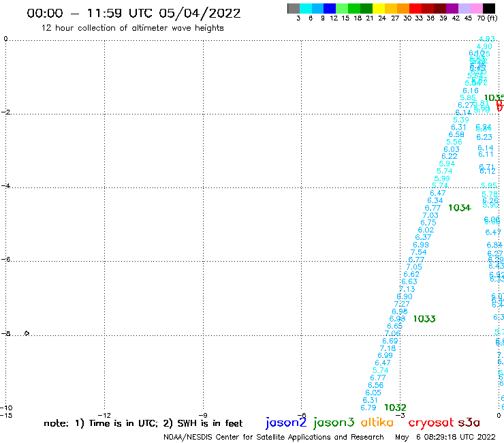Click the wave height reading 7.13
Viewport: 504px width, 443px height.
[x=407, y=289]
